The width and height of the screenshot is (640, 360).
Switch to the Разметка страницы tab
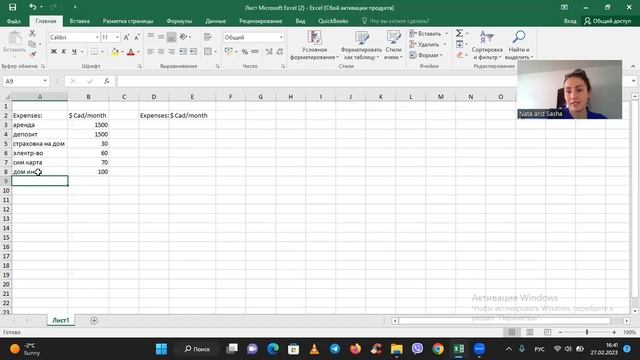[128, 21]
